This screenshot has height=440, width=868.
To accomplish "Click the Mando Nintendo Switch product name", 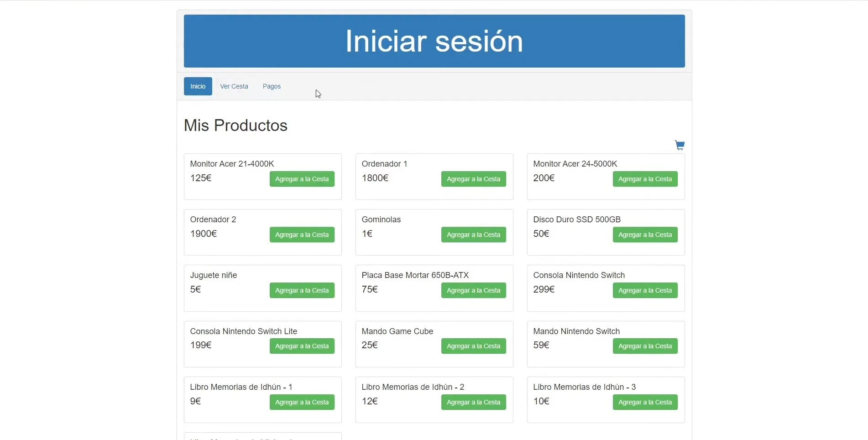I will click(x=576, y=331).
